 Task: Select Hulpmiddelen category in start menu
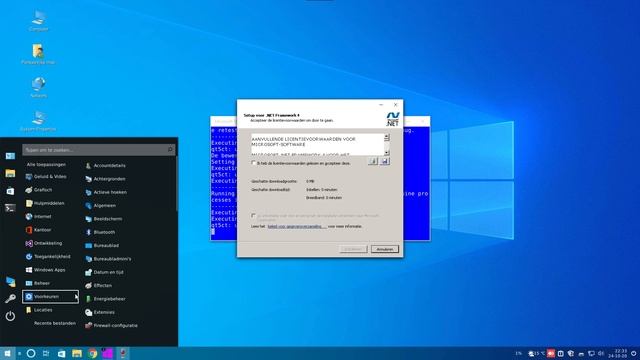[x=46, y=203]
